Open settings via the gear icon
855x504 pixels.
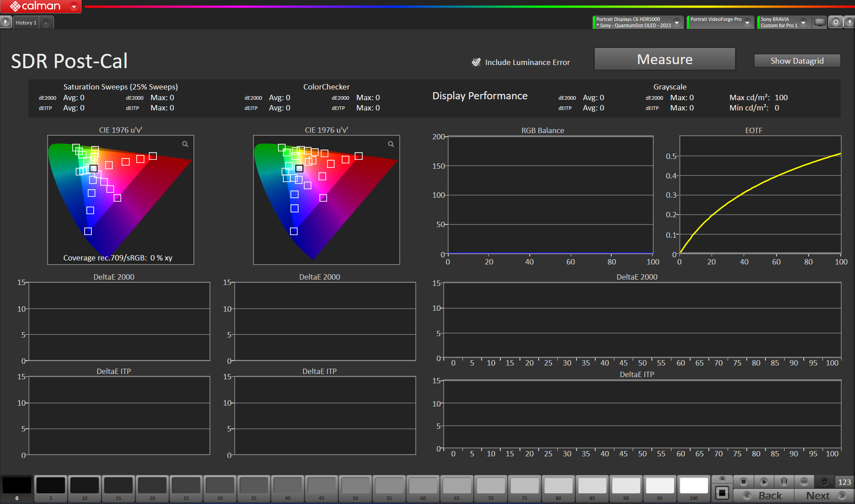click(x=835, y=22)
